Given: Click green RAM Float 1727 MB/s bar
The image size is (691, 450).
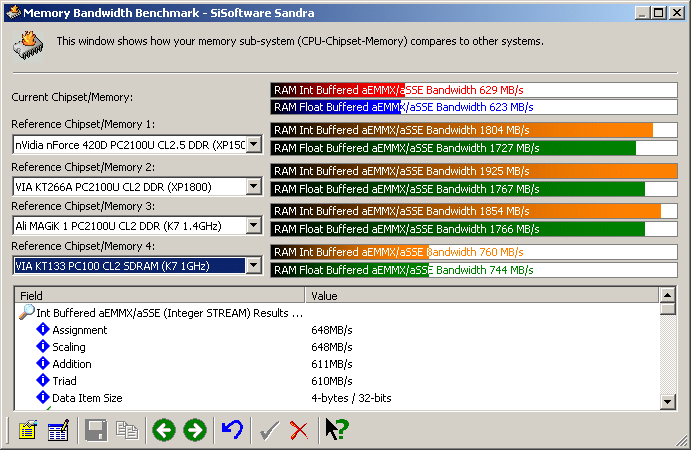Looking at the screenshot, I should coord(474,148).
